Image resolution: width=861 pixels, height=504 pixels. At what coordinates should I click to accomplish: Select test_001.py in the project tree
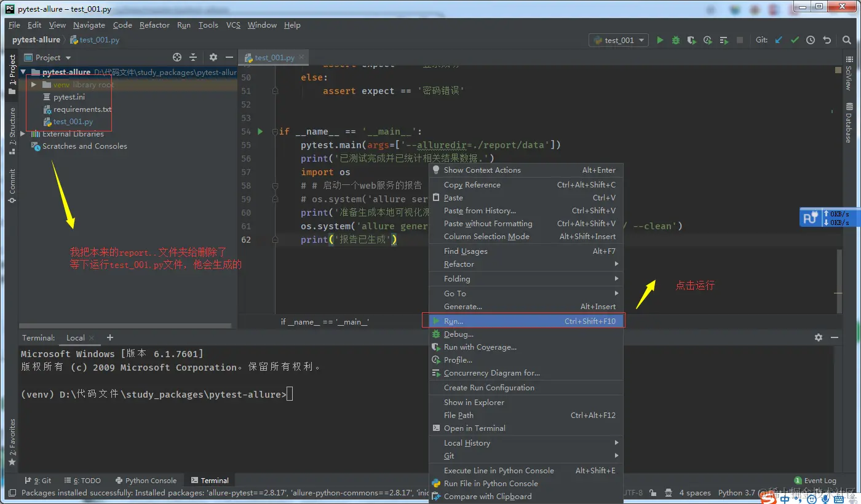click(68, 122)
